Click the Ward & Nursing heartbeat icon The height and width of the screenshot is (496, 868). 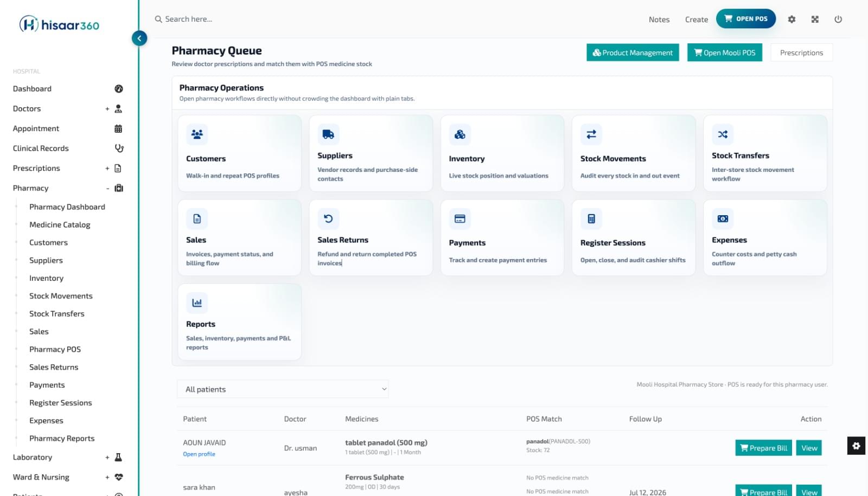click(119, 477)
